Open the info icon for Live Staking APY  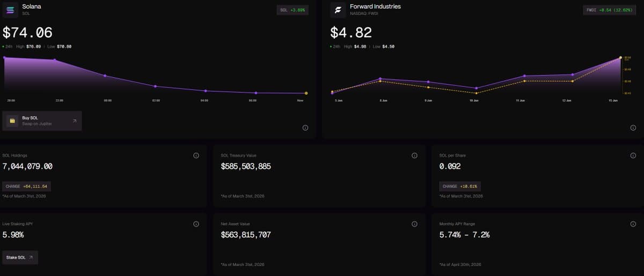tap(196, 224)
